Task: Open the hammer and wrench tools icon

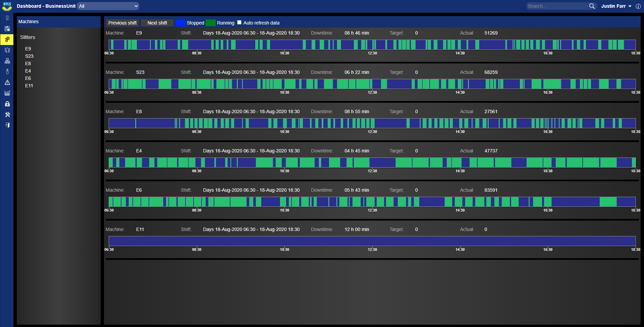Action: tap(7, 114)
